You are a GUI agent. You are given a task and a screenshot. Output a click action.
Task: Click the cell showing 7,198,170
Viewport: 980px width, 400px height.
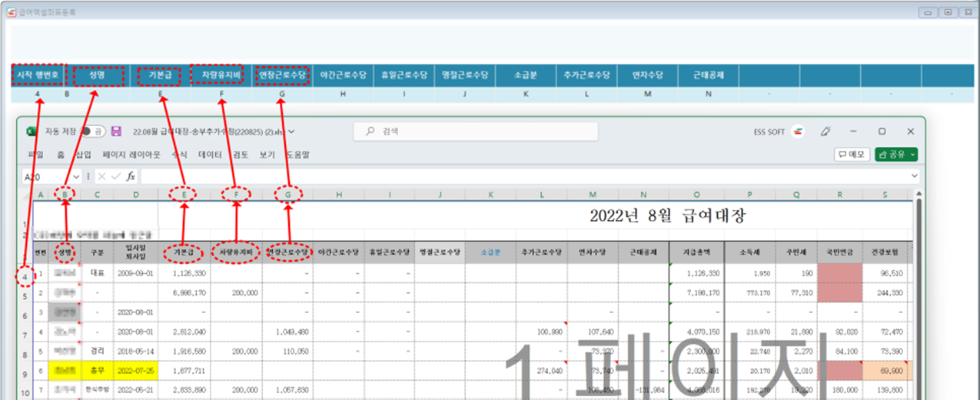(x=696, y=294)
